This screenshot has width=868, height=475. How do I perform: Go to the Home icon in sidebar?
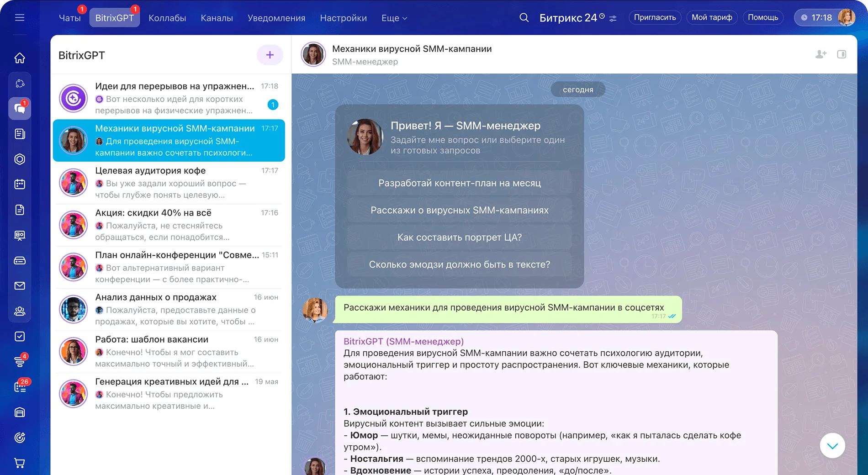[20, 58]
